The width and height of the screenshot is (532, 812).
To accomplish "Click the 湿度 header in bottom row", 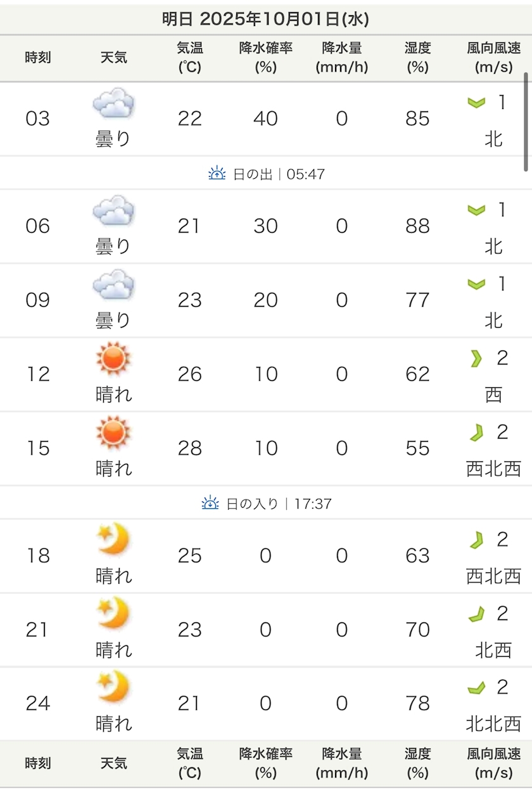I will coord(418,763).
